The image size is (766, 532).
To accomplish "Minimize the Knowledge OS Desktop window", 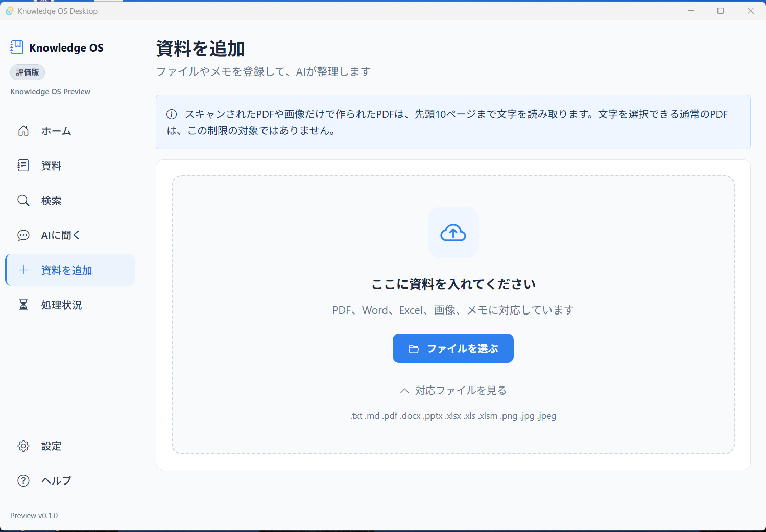I will click(691, 11).
